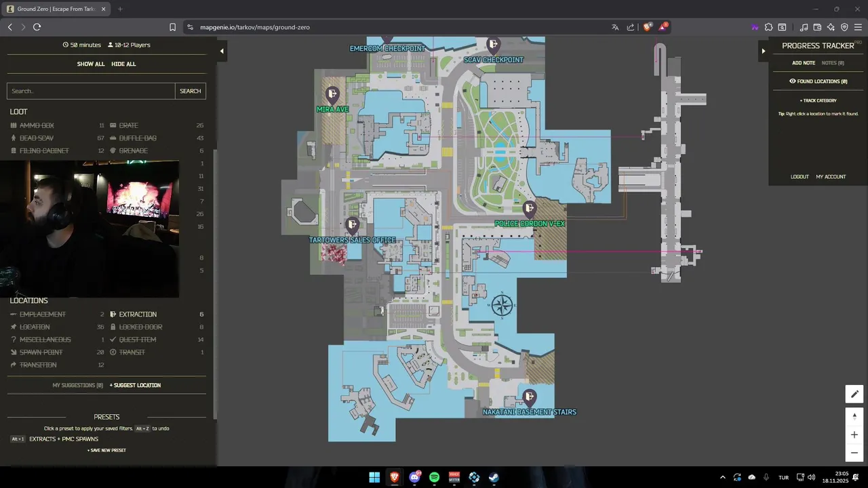
Task: Click the Search button
Action: pos(191,91)
